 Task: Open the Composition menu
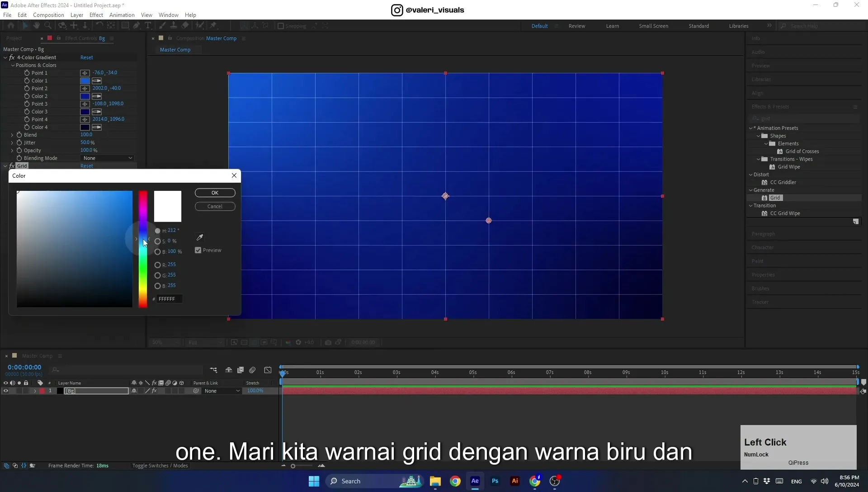(x=48, y=15)
